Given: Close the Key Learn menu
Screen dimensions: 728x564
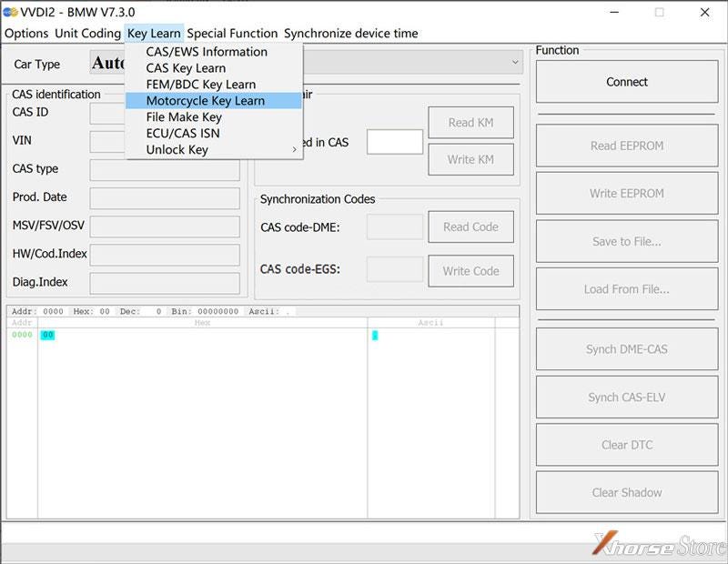Looking at the screenshot, I should click(154, 34).
